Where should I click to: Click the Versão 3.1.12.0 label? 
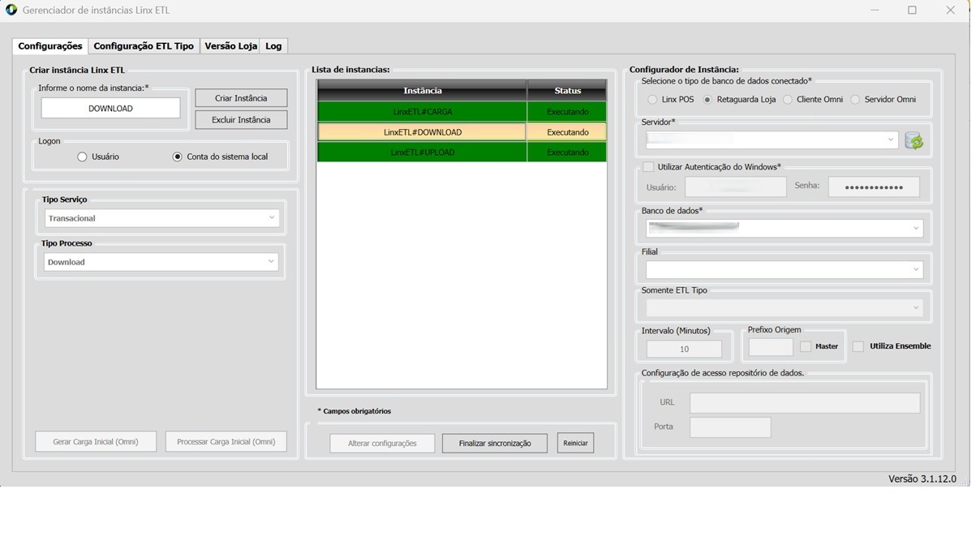point(922,479)
